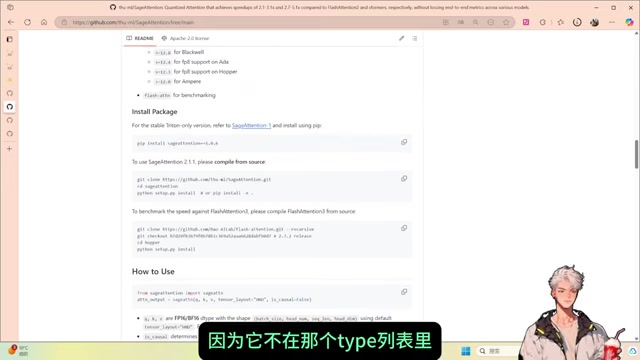Copy the pip install sageattention command
The image size is (640, 360).
[404, 142]
